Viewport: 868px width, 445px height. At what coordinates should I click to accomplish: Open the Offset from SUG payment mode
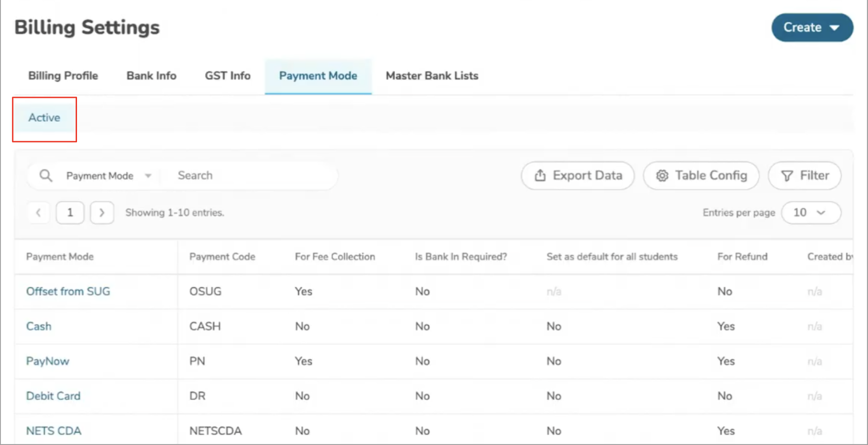point(68,291)
